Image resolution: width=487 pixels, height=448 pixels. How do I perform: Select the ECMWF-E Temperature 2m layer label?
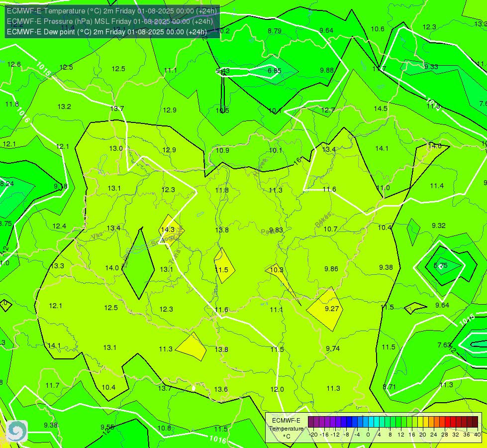click(x=112, y=11)
